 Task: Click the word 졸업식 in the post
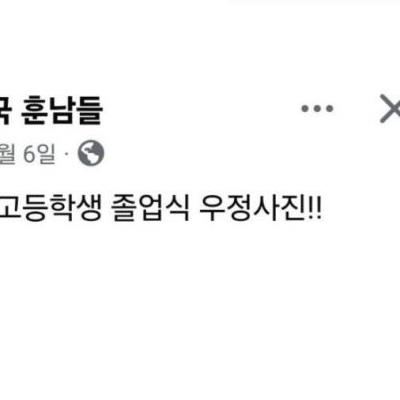tap(150, 209)
